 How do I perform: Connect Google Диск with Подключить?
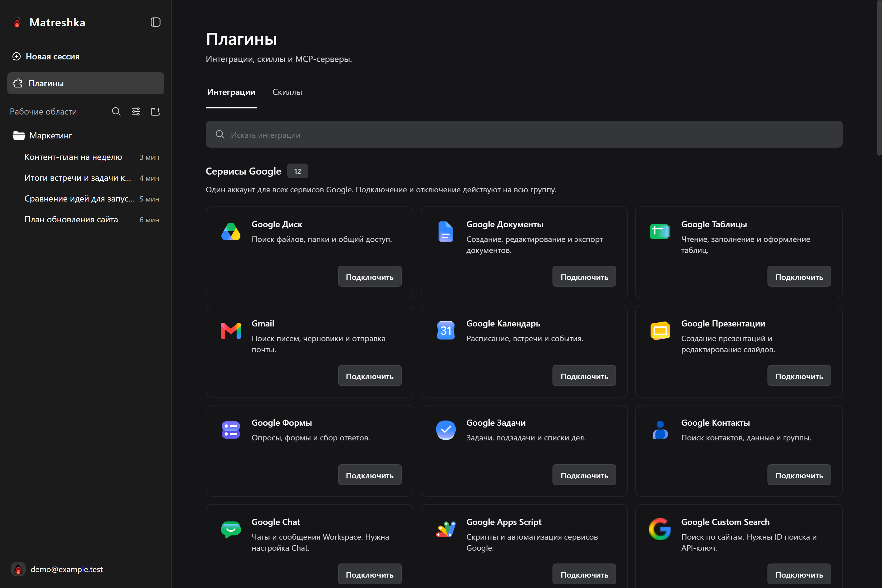point(370,276)
